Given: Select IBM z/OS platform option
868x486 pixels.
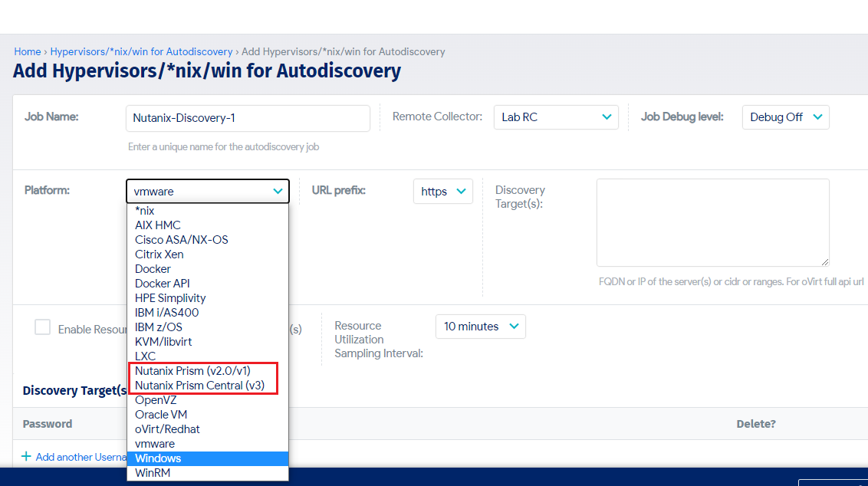Looking at the screenshot, I should click(x=208, y=327).
